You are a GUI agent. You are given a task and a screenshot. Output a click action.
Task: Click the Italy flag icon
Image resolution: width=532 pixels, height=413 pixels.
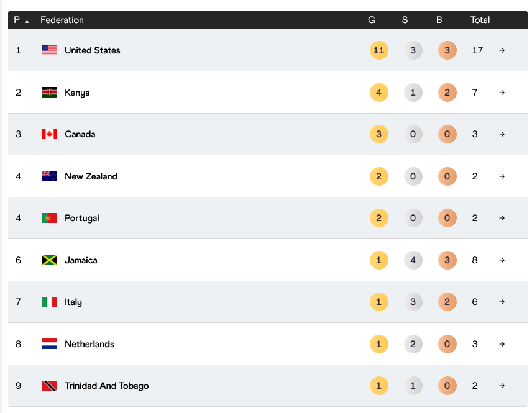pyautogui.click(x=50, y=302)
